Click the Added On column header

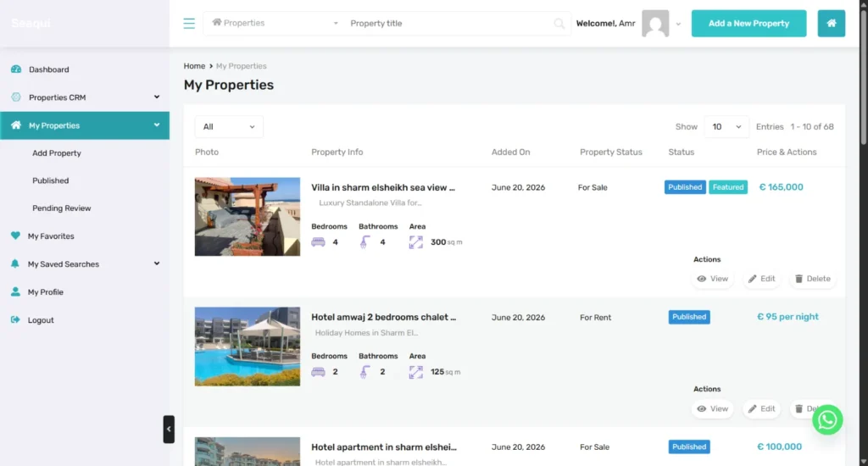(510, 153)
